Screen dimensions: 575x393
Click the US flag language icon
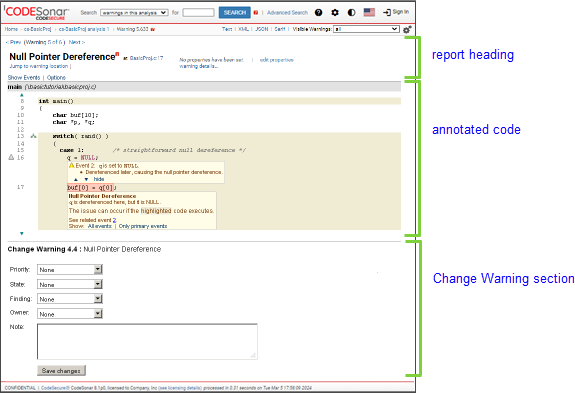369,12
